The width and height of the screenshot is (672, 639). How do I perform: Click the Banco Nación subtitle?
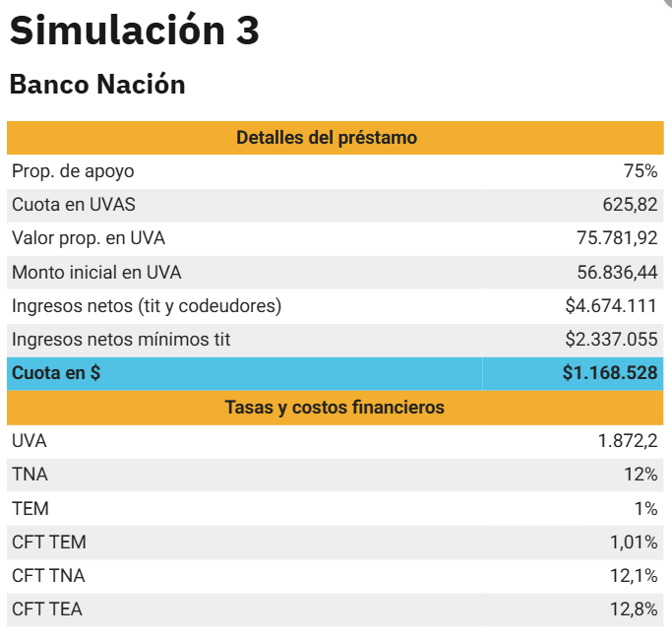coord(97,85)
